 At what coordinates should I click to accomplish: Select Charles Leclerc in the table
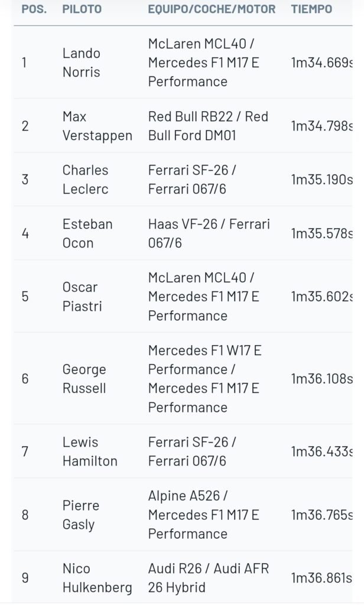86,179
